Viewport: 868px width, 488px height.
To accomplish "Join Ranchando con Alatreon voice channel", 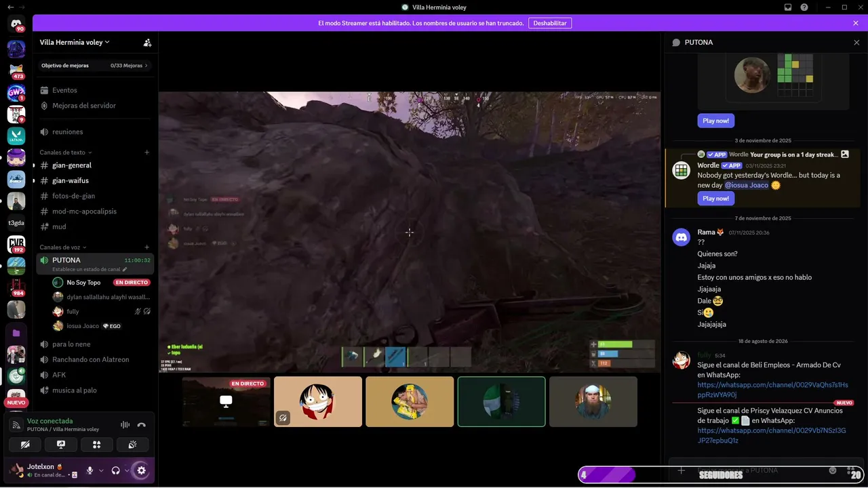I will (x=95, y=359).
